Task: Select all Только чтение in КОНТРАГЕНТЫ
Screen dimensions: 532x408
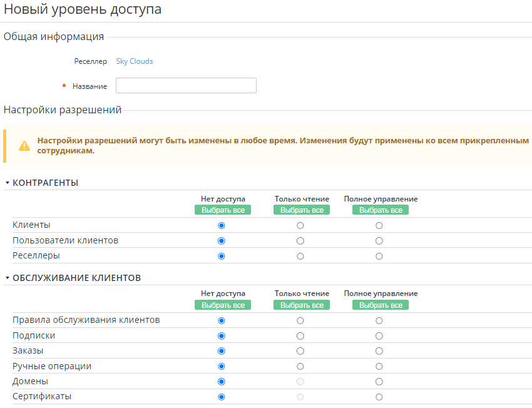Action: pos(302,210)
